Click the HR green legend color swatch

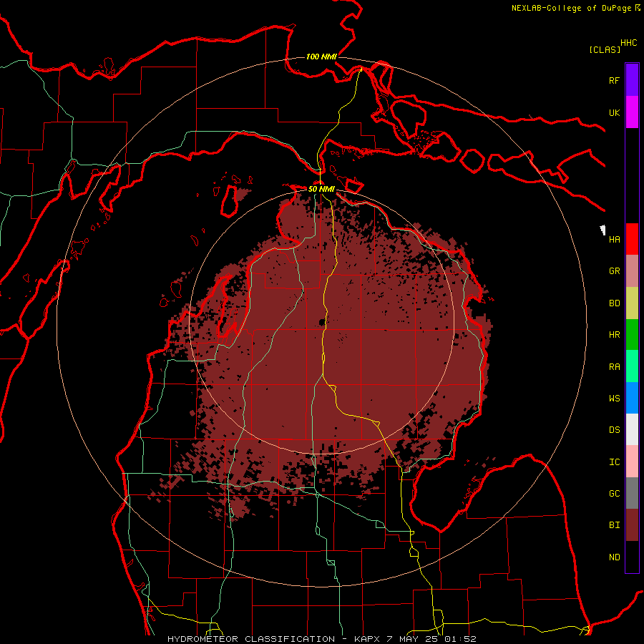click(x=632, y=334)
